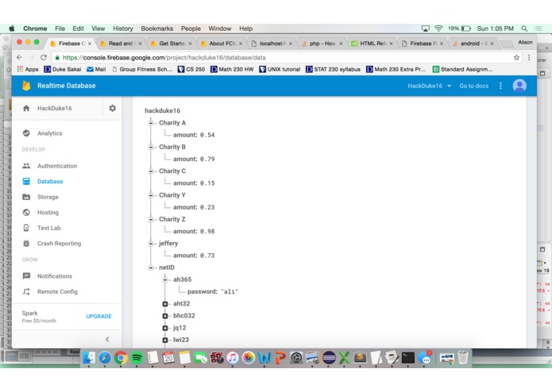Bookmark this page with the star icon

(516, 57)
